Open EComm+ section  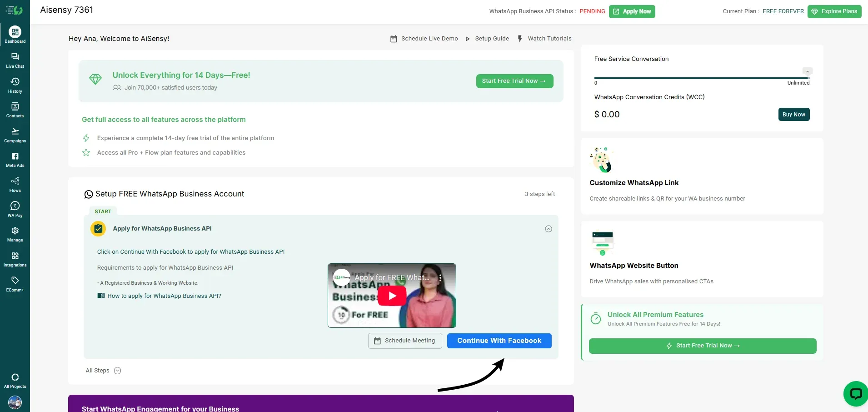click(15, 284)
